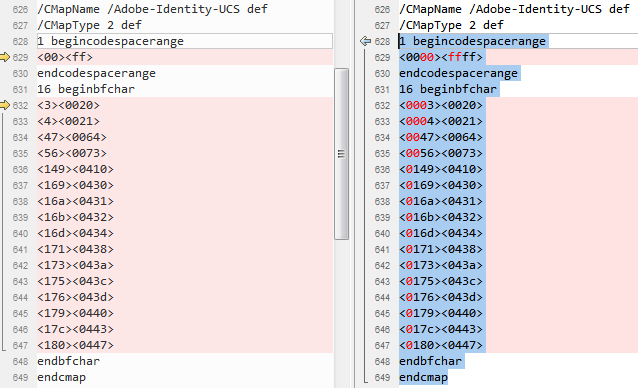This screenshot has height=388, width=638.
Task: Click the yellow merge arrow at left line 629
Action: (x=5, y=57)
